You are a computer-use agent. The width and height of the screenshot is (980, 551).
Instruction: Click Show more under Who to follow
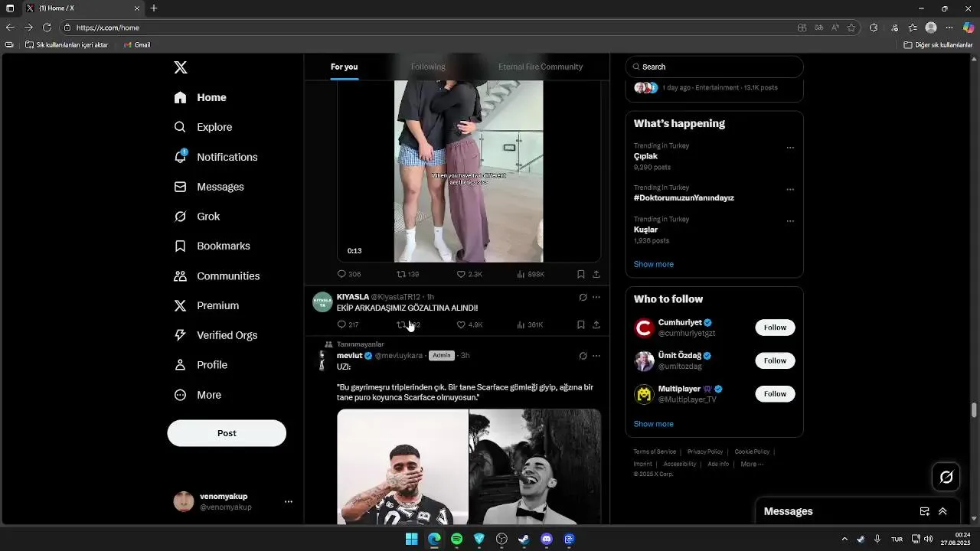point(654,424)
